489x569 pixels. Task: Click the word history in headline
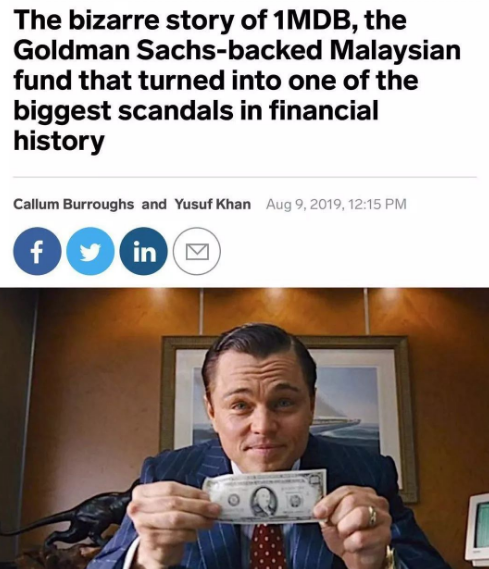pyautogui.click(x=59, y=141)
